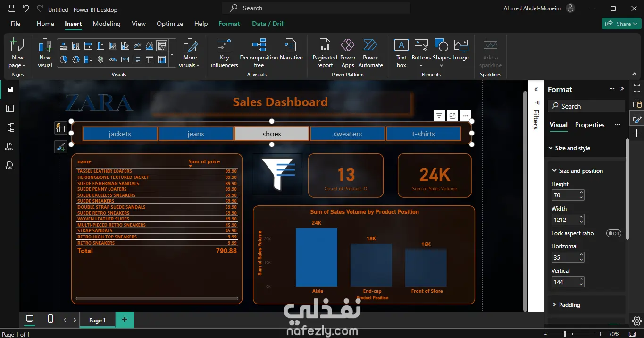Open the Data / Drill ribbon tab
The width and height of the screenshot is (644, 338).
268,24
